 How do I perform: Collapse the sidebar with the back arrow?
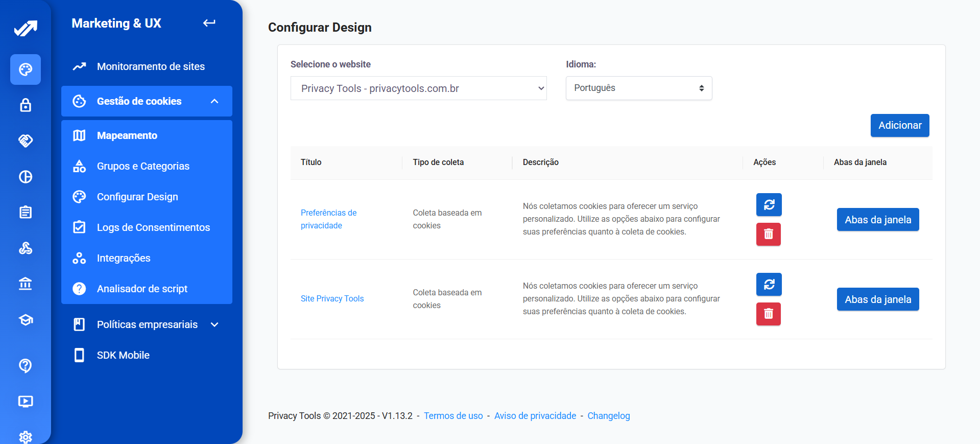click(x=209, y=23)
